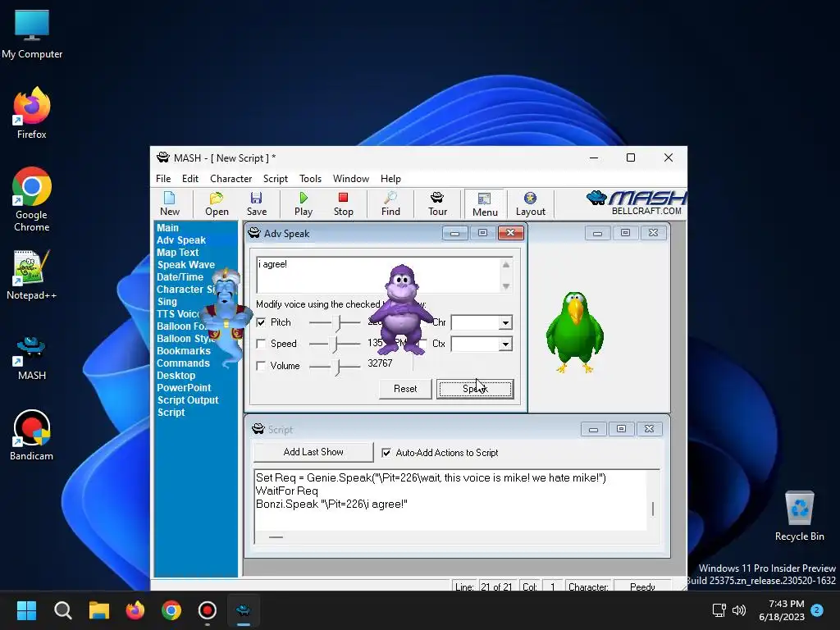Select Speak Wave in sidebar

coord(186,265)
